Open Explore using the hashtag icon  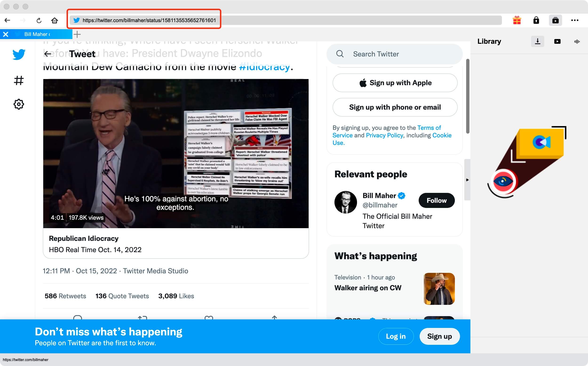[19, 81]
